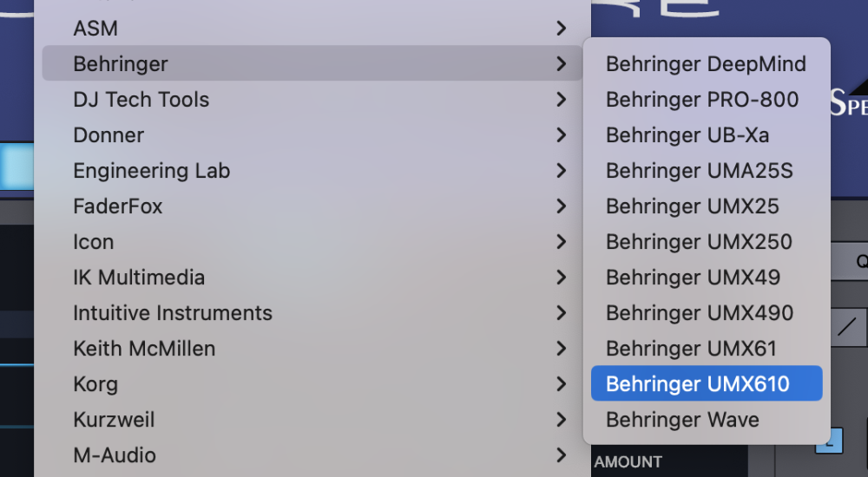This screenshot has height=477, width=868.
Task: Choose Behringer PRO-800
Action: (x=701, y=100)
